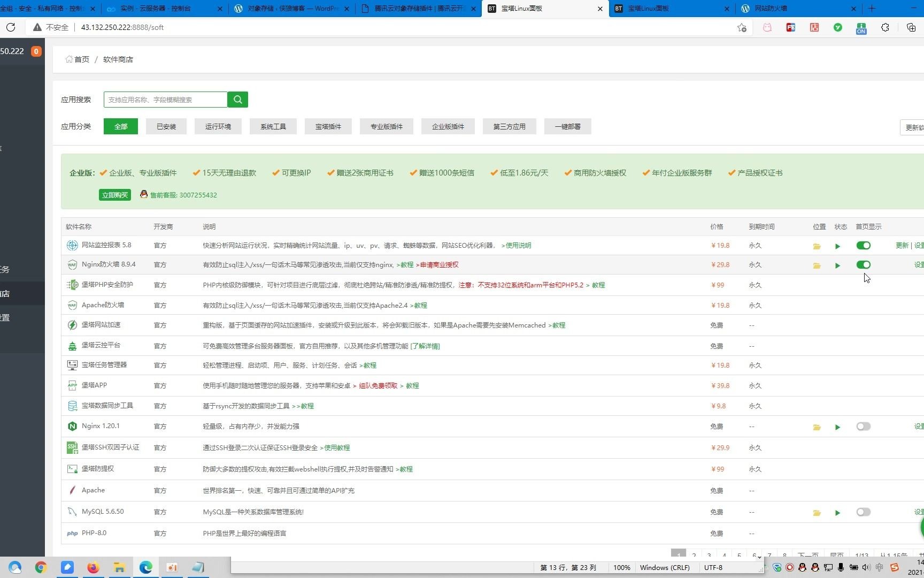Open folder location for Nginx 1.20.1

(x=817, y=427)
